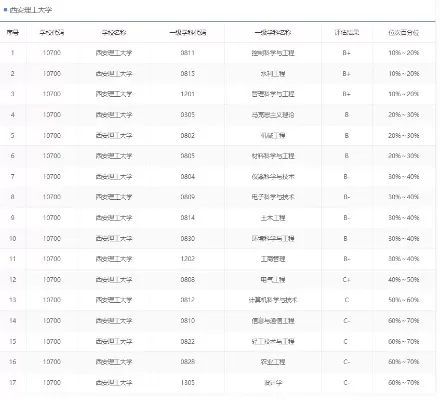Select discipline code 0808

click(188, 279)
